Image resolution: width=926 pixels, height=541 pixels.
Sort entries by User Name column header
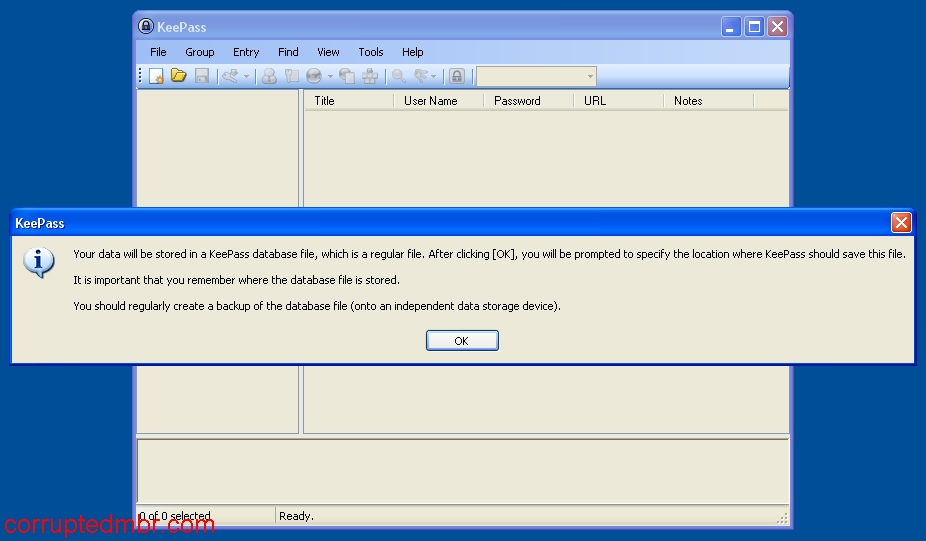439,101
